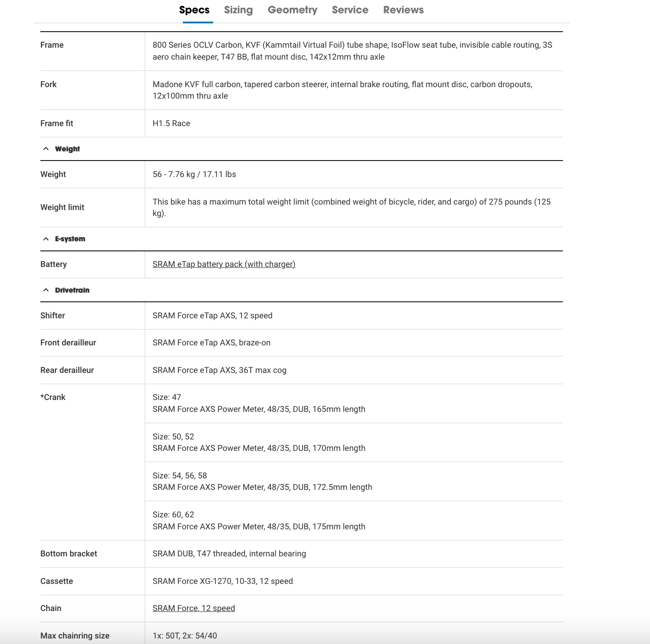Click 'SRAM Force XG-1270, 10-33, 12 speed'
This screenshot has height=644, width=650.
point(223,581)
